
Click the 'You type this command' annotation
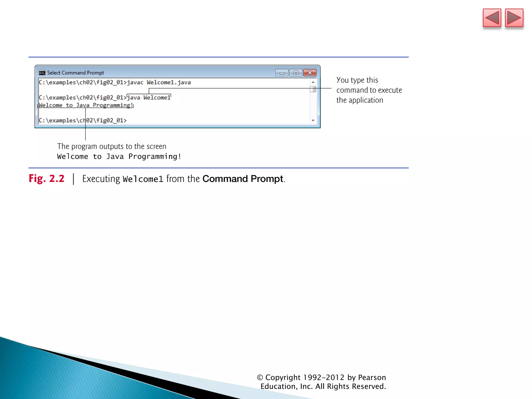tap(369, 90)
